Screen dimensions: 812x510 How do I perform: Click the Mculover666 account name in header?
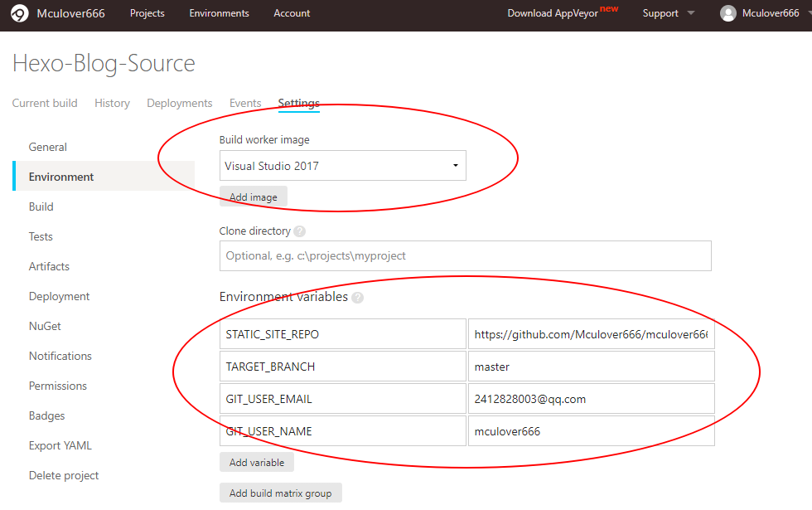click(x=70, y=13)
